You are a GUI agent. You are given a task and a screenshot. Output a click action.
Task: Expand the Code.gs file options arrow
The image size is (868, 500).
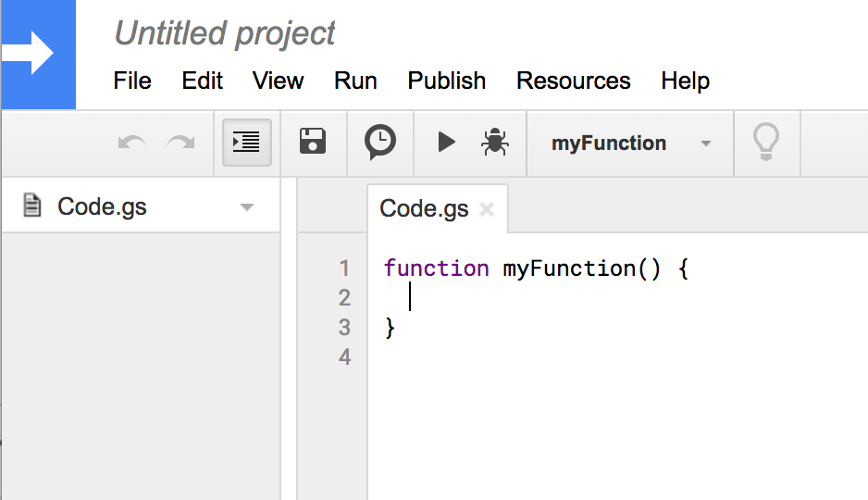click(247, 207)
